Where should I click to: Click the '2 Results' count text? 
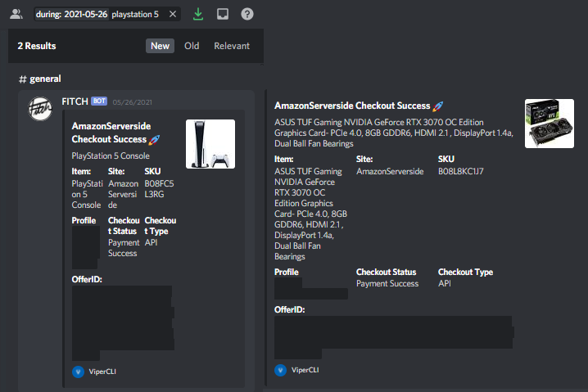(x=37, y=46)
